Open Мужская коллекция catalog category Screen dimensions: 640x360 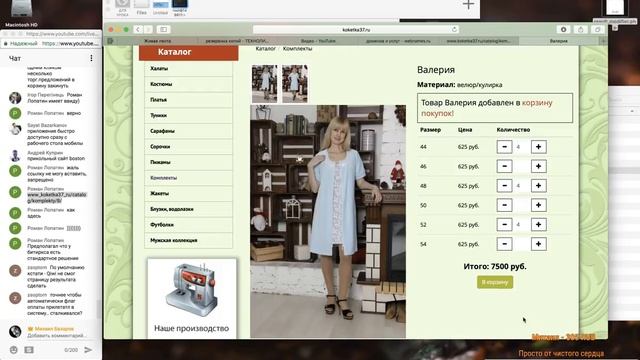[188, 240]
